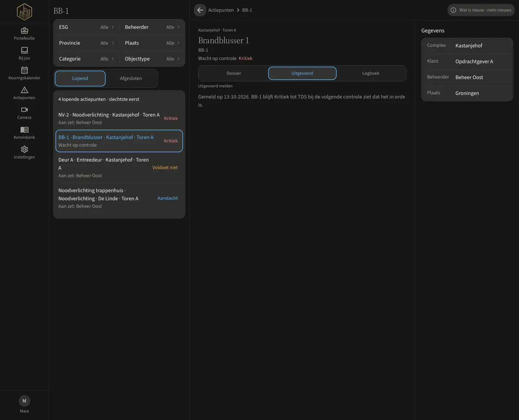
Task: Select the BB-1 Brandblusser action item
Action: point(119,141)
